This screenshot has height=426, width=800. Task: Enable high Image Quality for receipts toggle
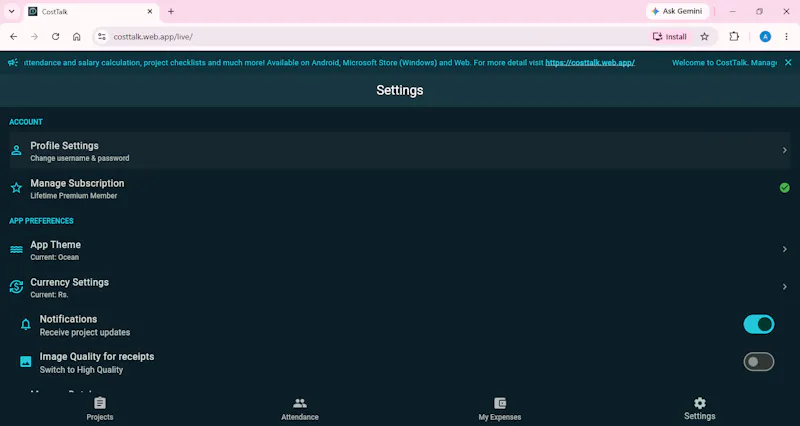[x=759, y=362]
